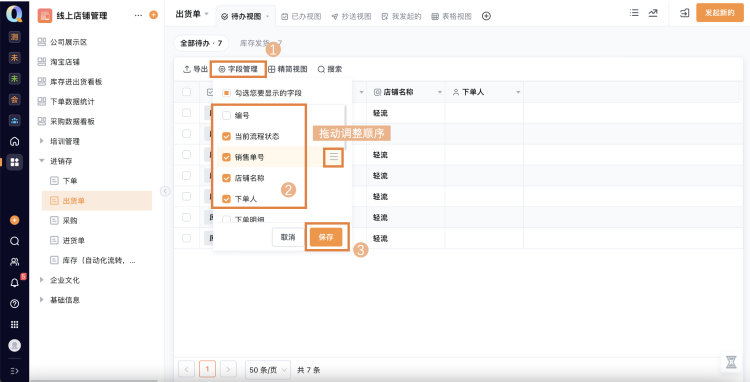Select the four-square apps icon in dark sidebar
Image resolution: width=750 pixels, height=382 pixels.
(x=15, y=163)
